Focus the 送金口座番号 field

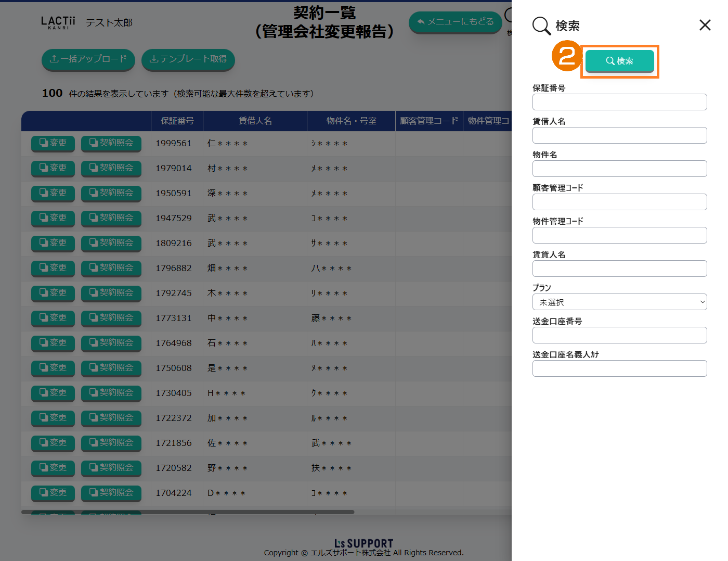coord(619,335)
